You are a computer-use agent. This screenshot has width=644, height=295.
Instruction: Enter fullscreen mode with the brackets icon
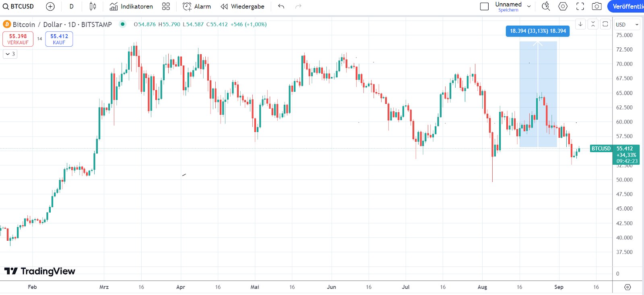[x=580, y=6]
